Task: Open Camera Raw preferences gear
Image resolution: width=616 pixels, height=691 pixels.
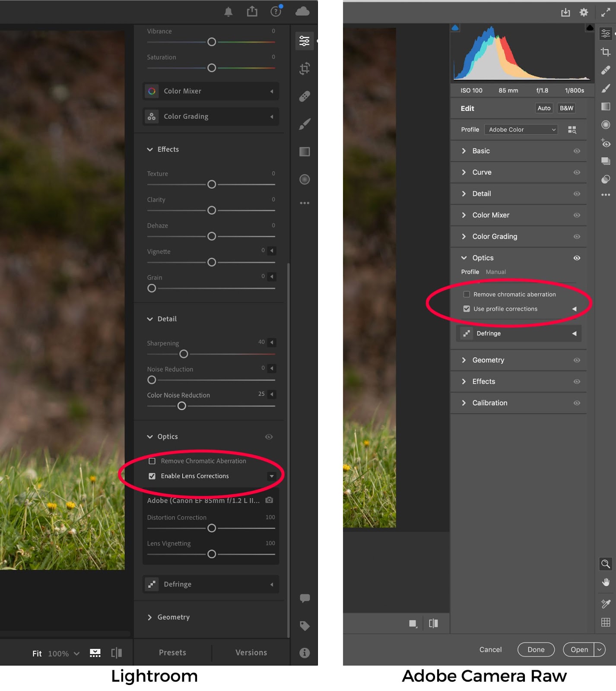Action: tap(584, 13)
